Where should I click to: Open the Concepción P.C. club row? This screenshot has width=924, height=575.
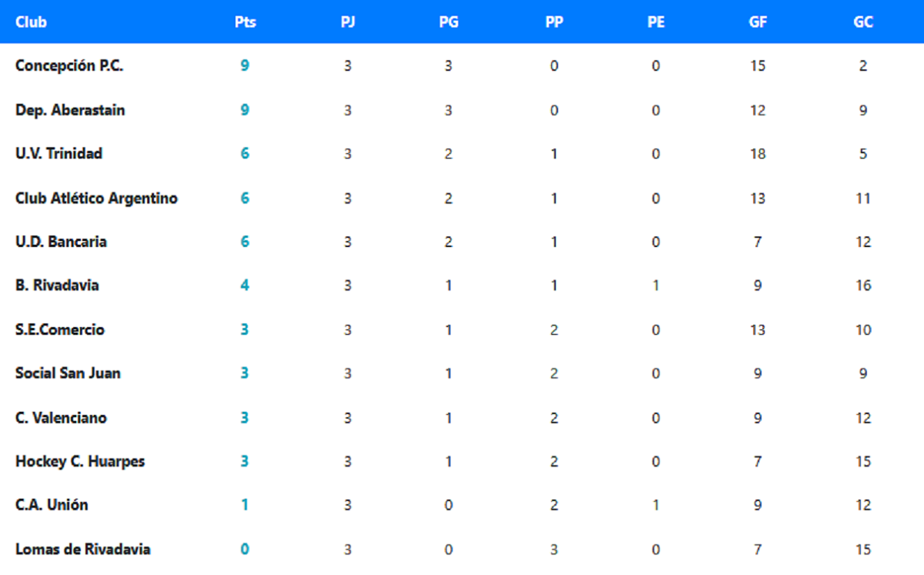69,66
